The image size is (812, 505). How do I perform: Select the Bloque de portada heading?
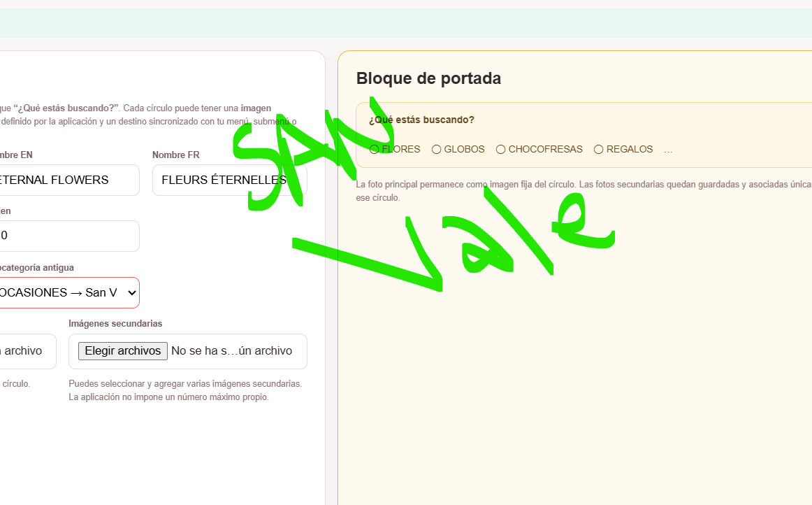428,78
